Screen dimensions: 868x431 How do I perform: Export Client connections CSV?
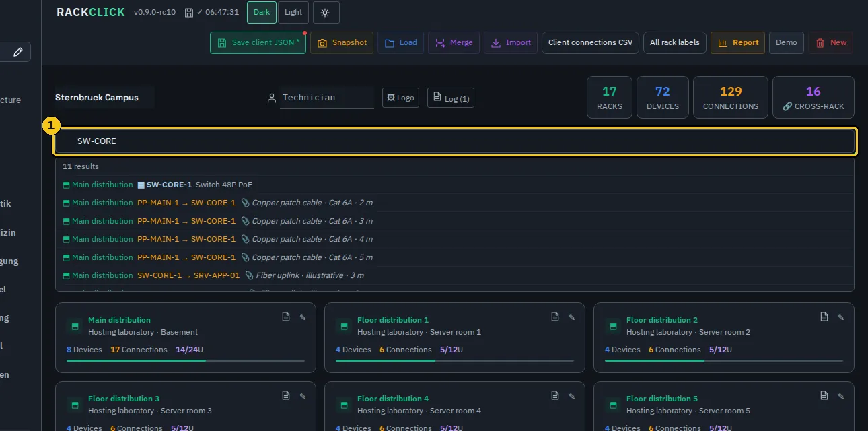coord(590,42)
